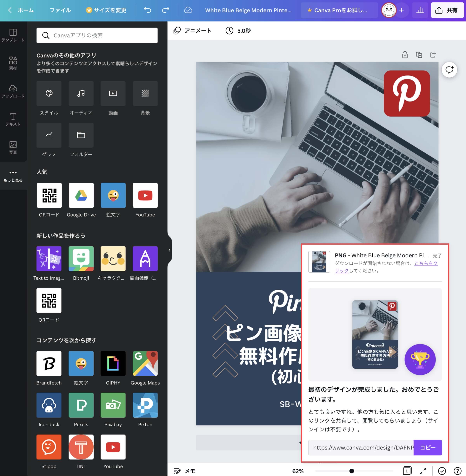Select the canva.com design URL field

(361, 447)
